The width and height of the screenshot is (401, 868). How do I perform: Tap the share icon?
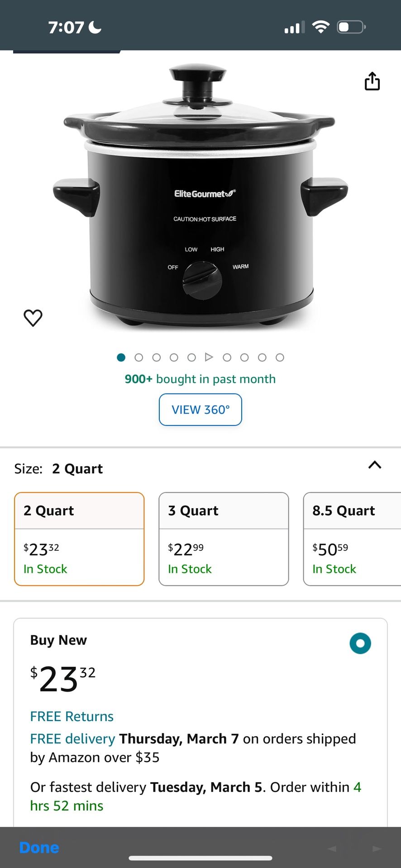372,81
